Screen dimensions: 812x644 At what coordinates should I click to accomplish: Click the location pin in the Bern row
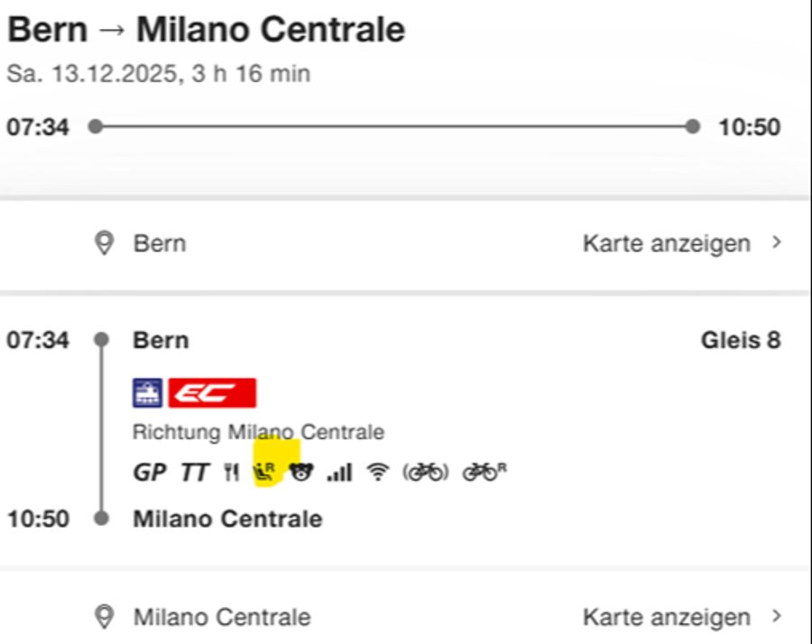[105, 243]
